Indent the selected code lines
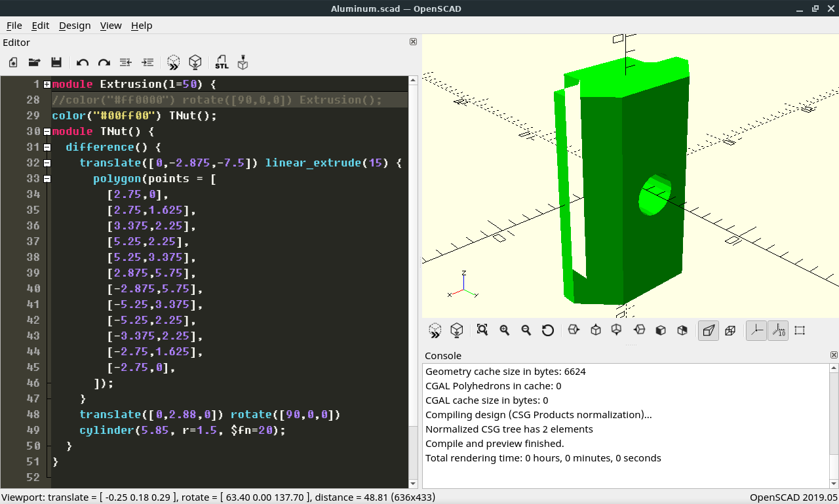Image resolution: width=839 pixels, height=504 pixels. (147, 62)
